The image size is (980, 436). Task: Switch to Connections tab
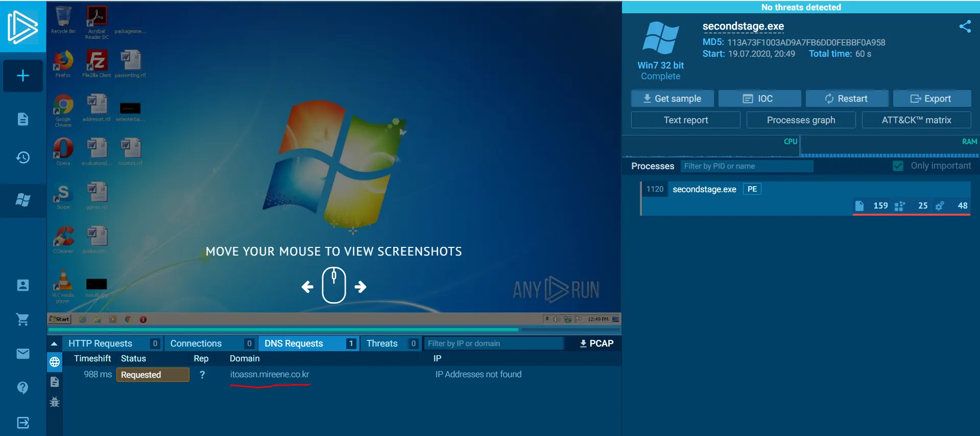click(x=211, y=343)
